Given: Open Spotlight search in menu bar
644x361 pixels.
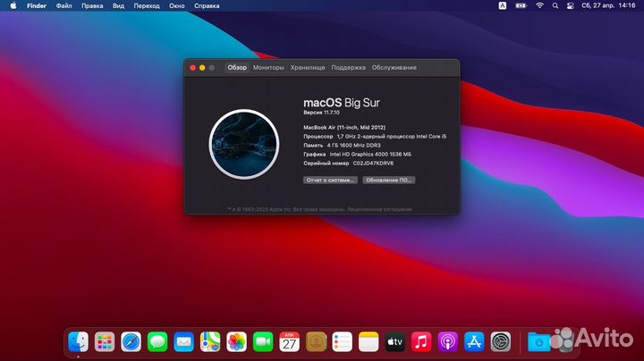Looking at the screenshot, I should point(555,5).
